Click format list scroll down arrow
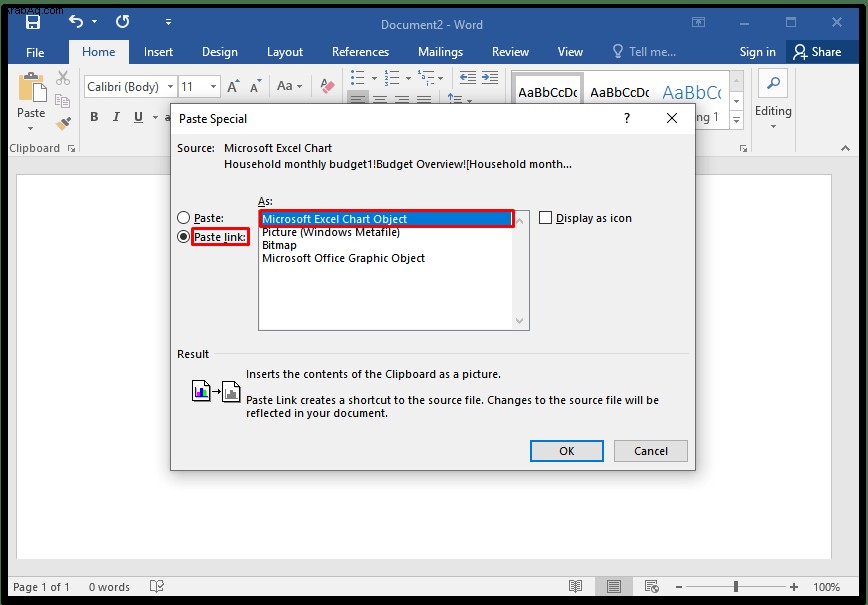The height and width of the screenshot is (605, 868). 519,320
